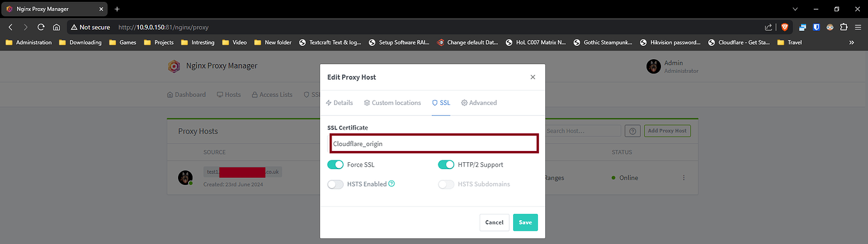Click the browser address bar URL

pyautogui.click(x=164, y=27)
